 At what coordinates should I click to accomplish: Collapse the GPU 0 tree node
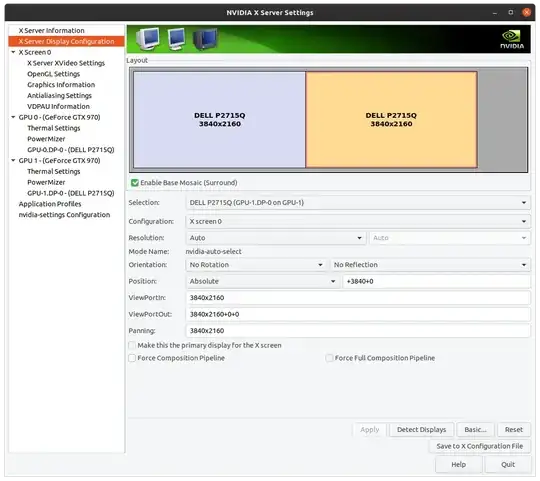tap(13, 117)
